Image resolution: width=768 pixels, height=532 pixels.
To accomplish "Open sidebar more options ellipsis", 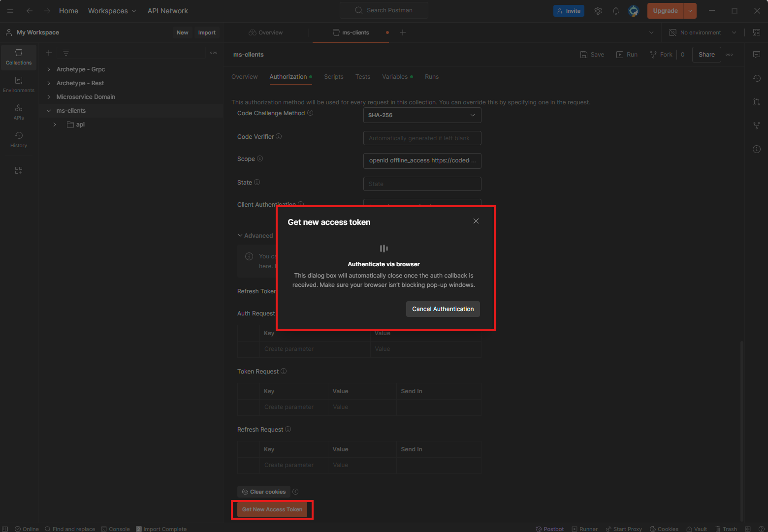I will [214, 53].
